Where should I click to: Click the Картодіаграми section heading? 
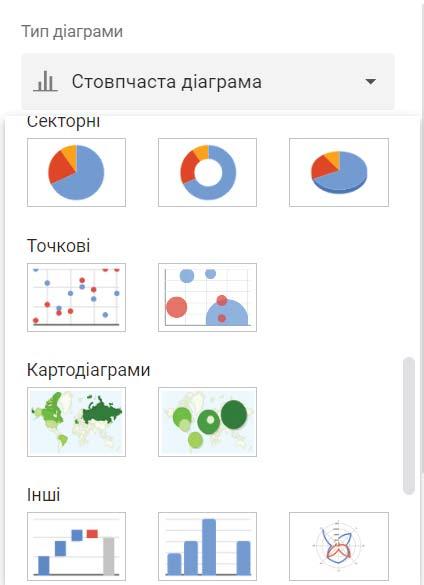click(x=88, y=370)
